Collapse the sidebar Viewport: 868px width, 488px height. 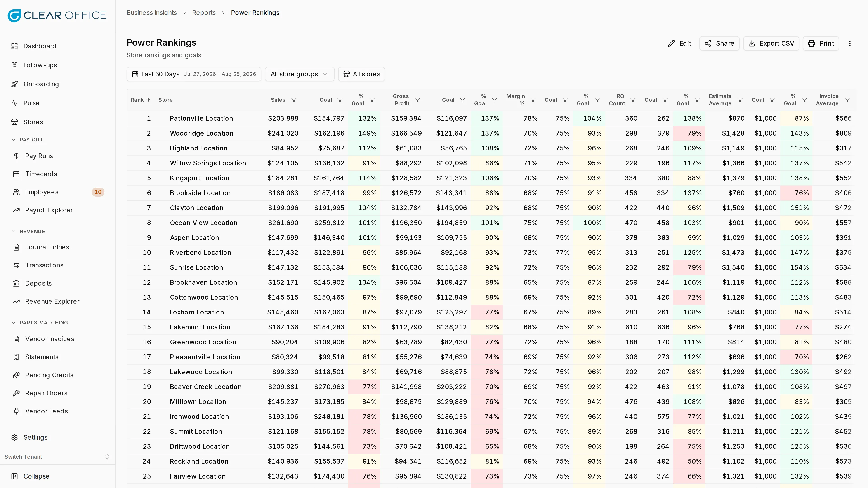pyautogui.click(x=58, y=476)
